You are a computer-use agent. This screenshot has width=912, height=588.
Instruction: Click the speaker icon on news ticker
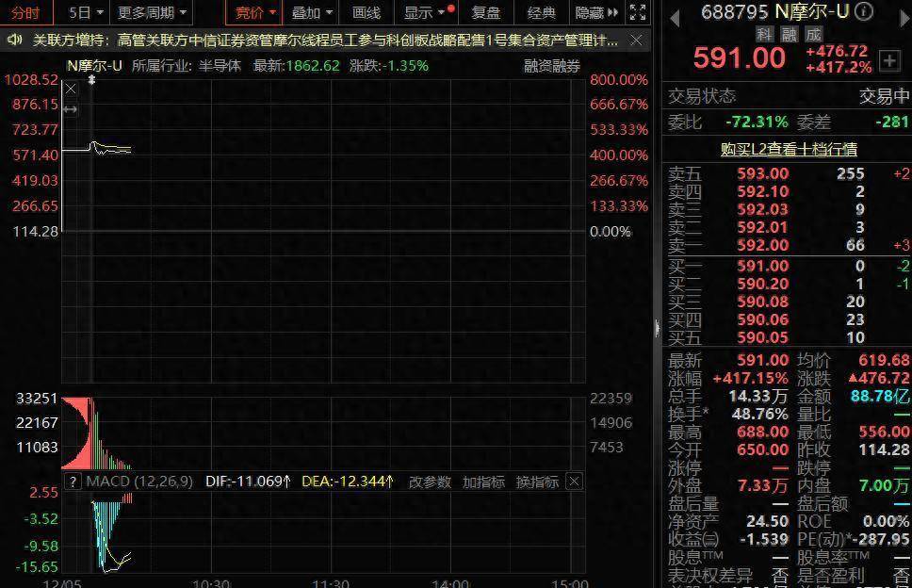pos(15,41)
